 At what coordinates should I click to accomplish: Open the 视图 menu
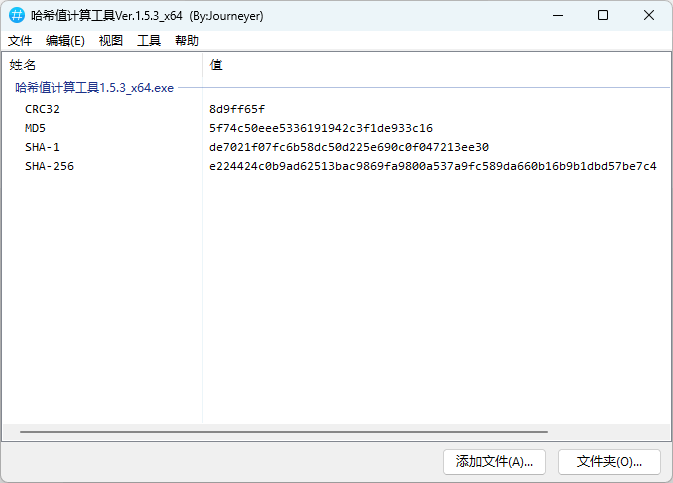coord(111,41)
